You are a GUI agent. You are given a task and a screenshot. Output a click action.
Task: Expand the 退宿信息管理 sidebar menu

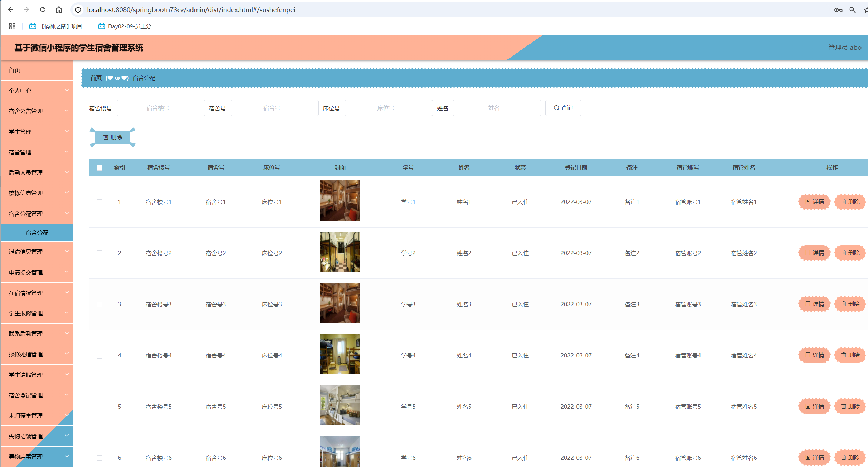click(x=37, y=252)
